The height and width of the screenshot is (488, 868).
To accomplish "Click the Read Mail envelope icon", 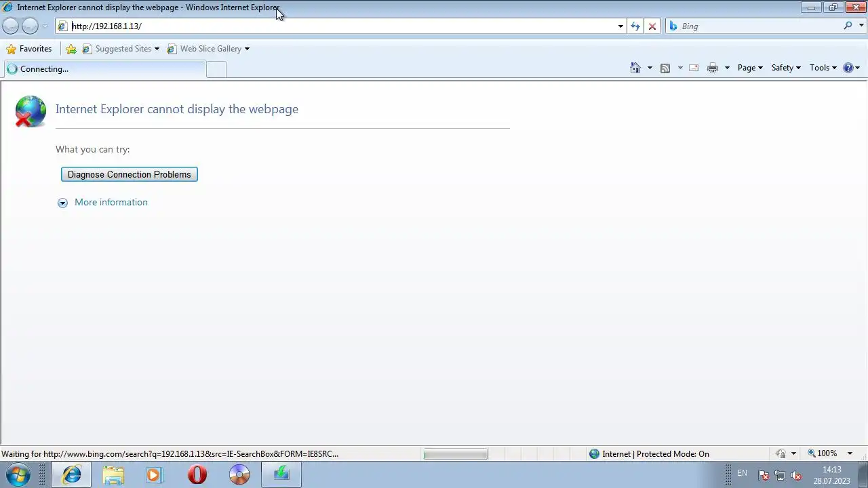I will tap(694, 68).
